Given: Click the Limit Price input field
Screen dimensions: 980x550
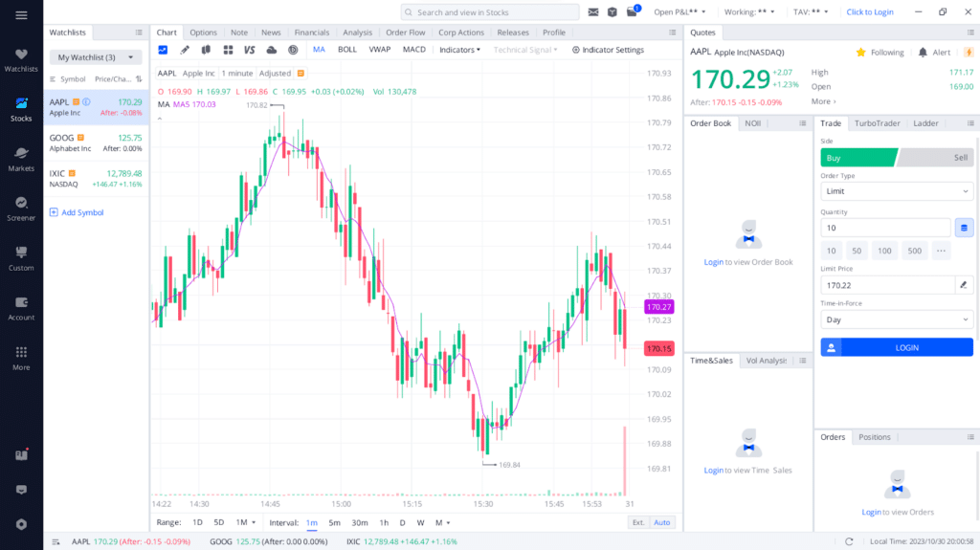Looking at the screenshot, I should tap(886, 285).
